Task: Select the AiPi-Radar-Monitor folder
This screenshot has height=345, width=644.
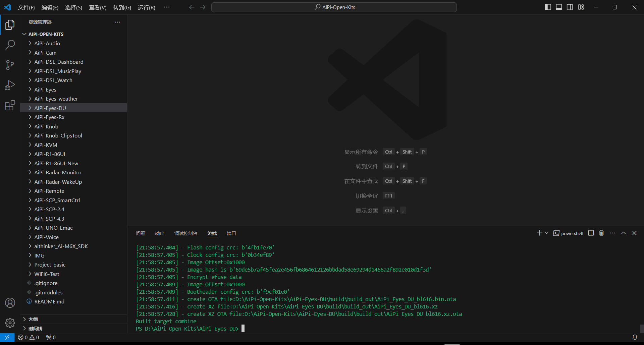Action: coord(74,172)
